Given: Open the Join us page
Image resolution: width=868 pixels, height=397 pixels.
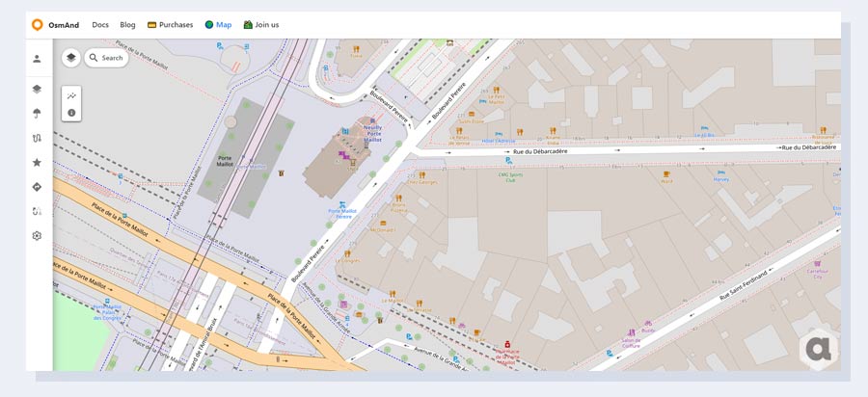Looking at the screenshot, I should click(261, 25).
